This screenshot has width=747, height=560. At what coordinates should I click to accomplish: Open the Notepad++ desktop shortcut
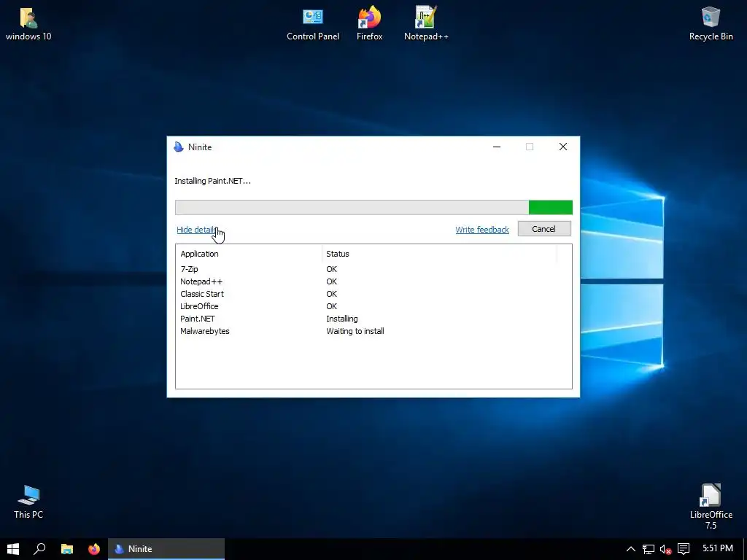tap(426, 24)
